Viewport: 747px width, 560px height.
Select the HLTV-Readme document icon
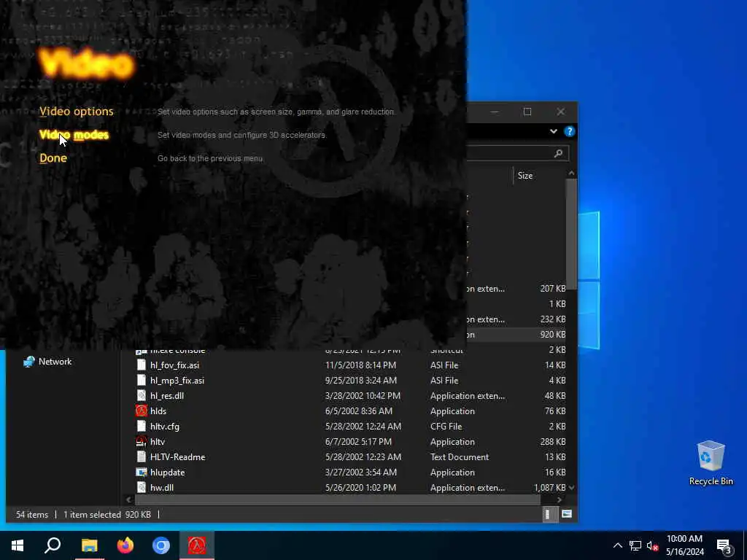142,456
